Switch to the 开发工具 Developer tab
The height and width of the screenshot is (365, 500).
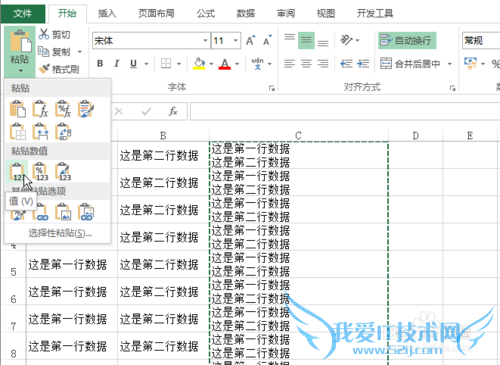375,13
